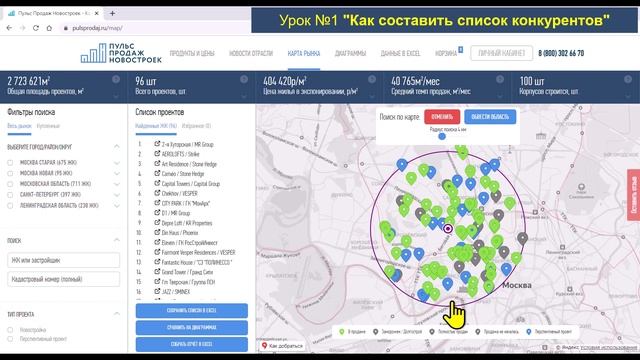Open external link icon for AEROLOFTS / Strike
Image resolution: width=640 pixels, height=360 pixels.
tap(157, 153)
